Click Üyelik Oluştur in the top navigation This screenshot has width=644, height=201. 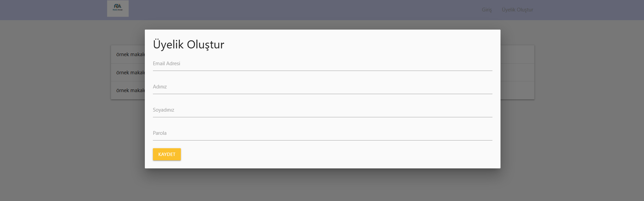point(517,10)
